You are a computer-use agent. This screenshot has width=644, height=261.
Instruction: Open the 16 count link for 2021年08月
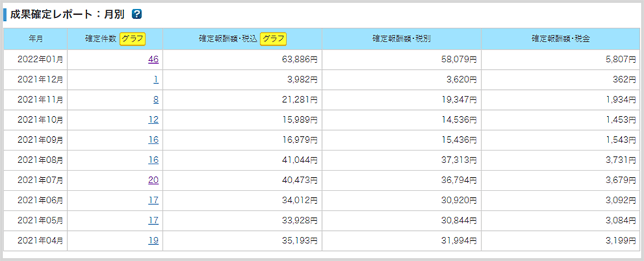point(153,160)
